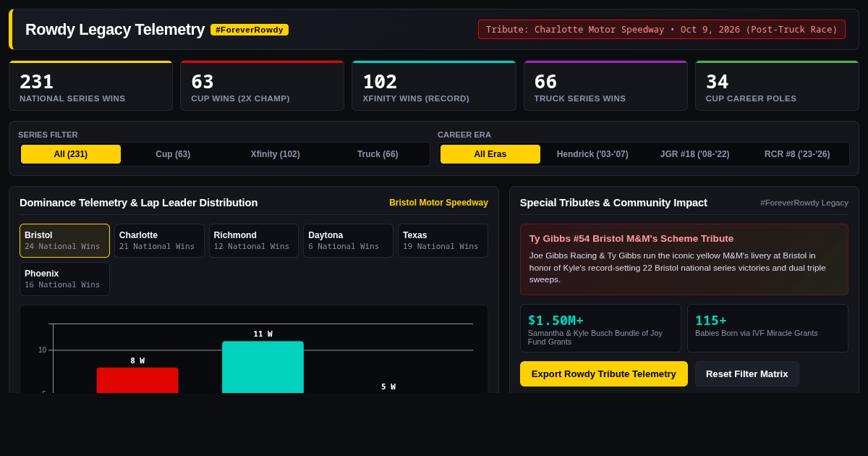This screenshot has height=456, width=868.
Task: Open the 102 Xfinity Wins card
Action: pyautogui.click(x=434, y=85)
